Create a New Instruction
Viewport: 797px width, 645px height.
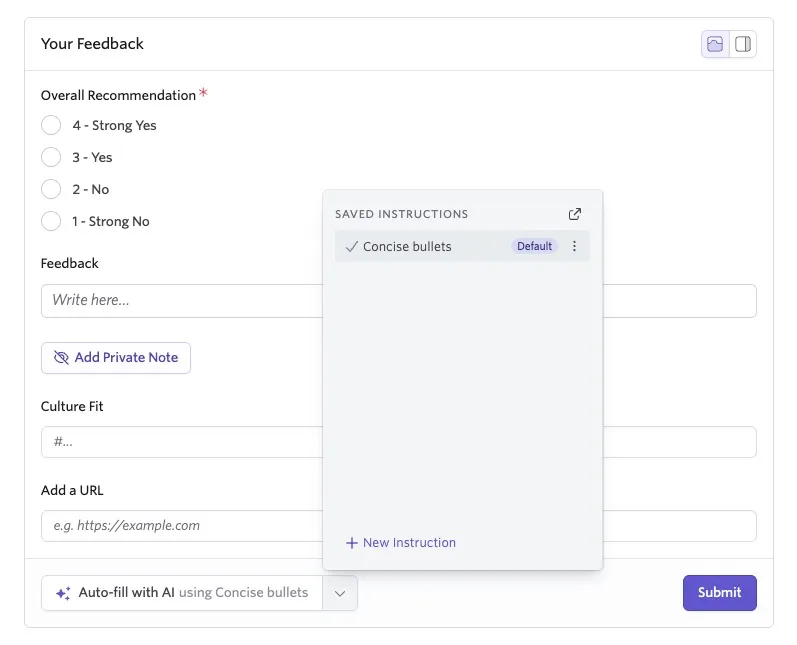(x=401, y=543)
